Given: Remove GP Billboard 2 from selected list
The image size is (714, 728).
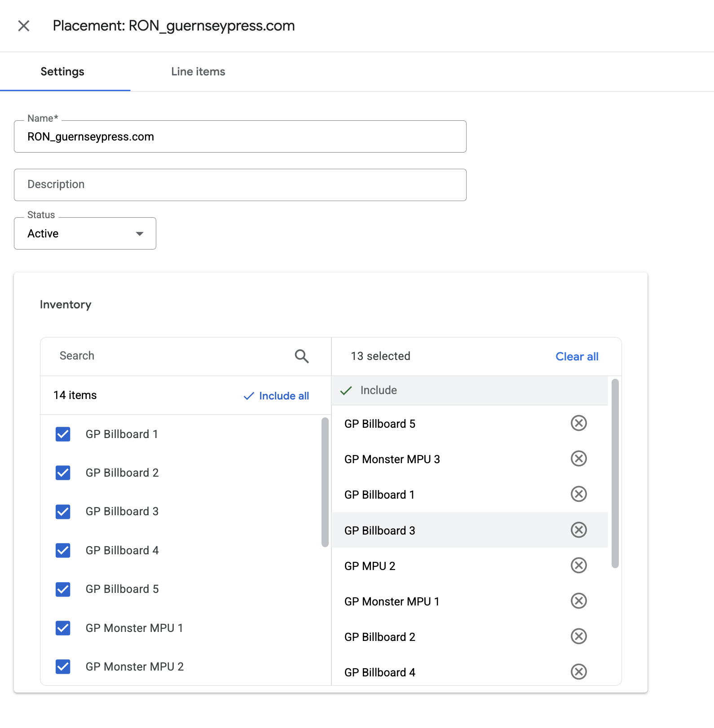Looking at the screenshot, I should [x=579, y=636].
